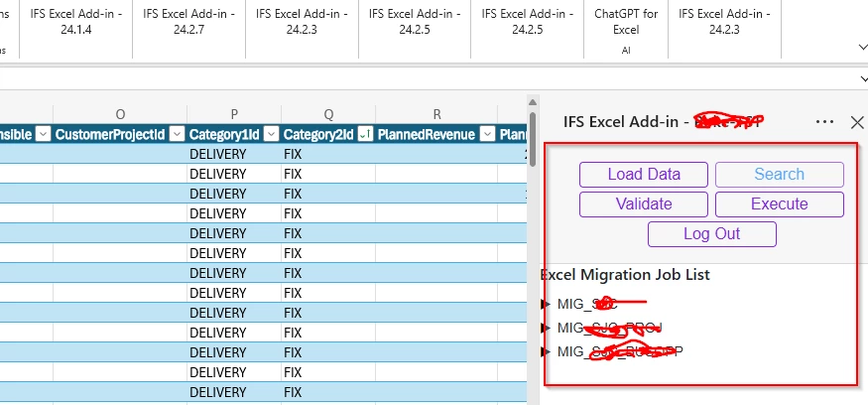Click the worksheet vertical scrollbar thumb
The width and height of the screenshot is (868, 405).
533,139
